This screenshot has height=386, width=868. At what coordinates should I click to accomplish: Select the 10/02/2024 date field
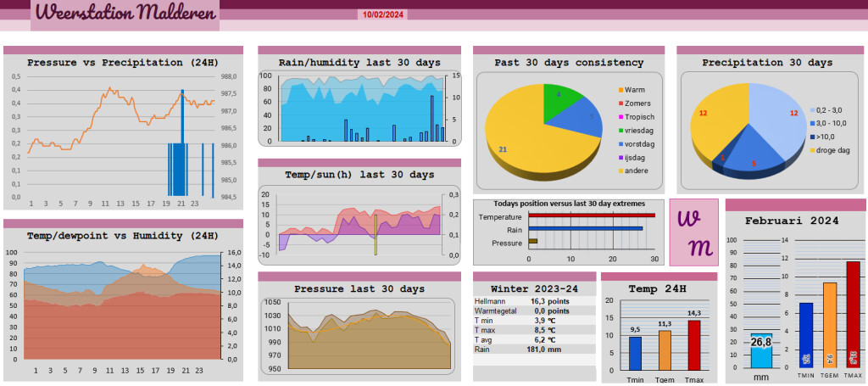(384, 14)
